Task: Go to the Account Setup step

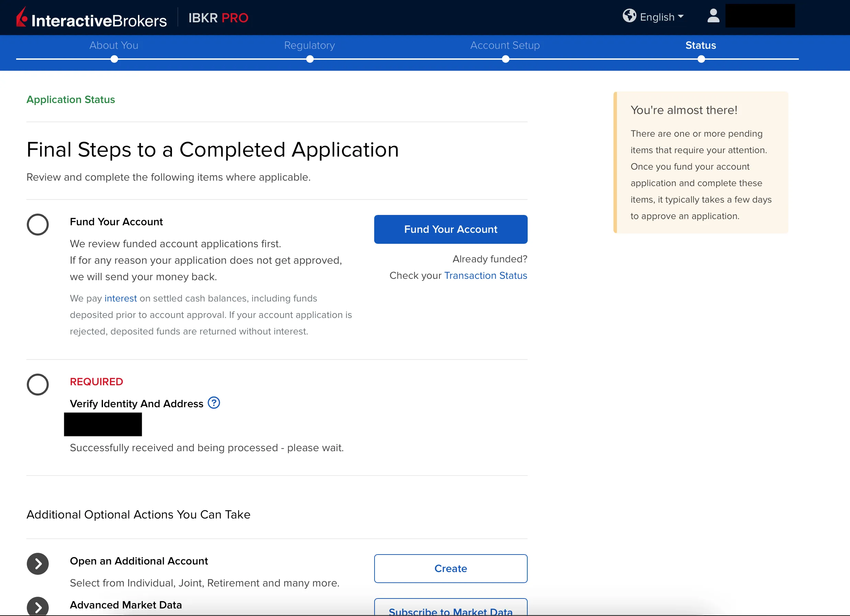Action: 505,45
